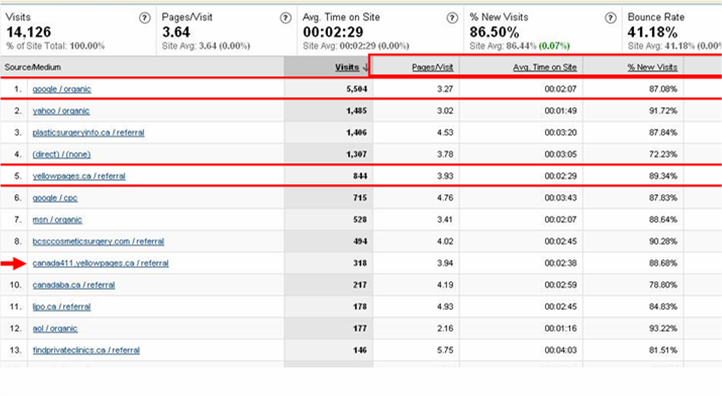
Task: Select time cell 00:01:16 for aol organic
Action: point(560,329)
